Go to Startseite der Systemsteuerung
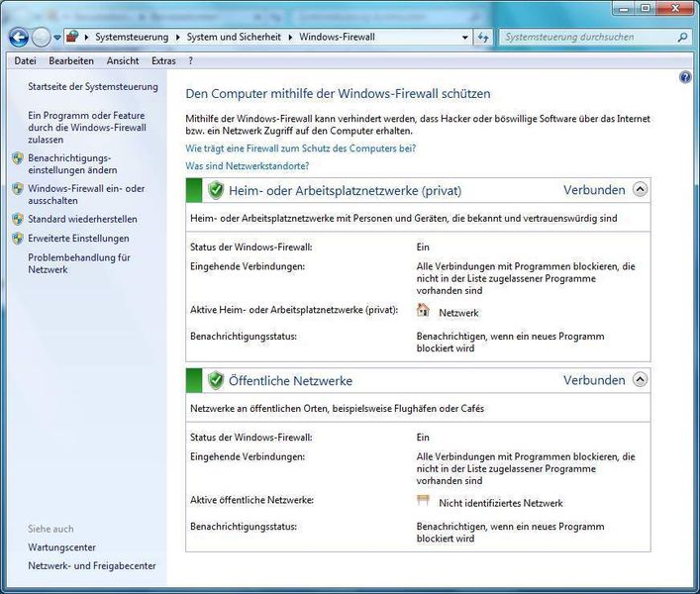700x594 pixels. 93,86
